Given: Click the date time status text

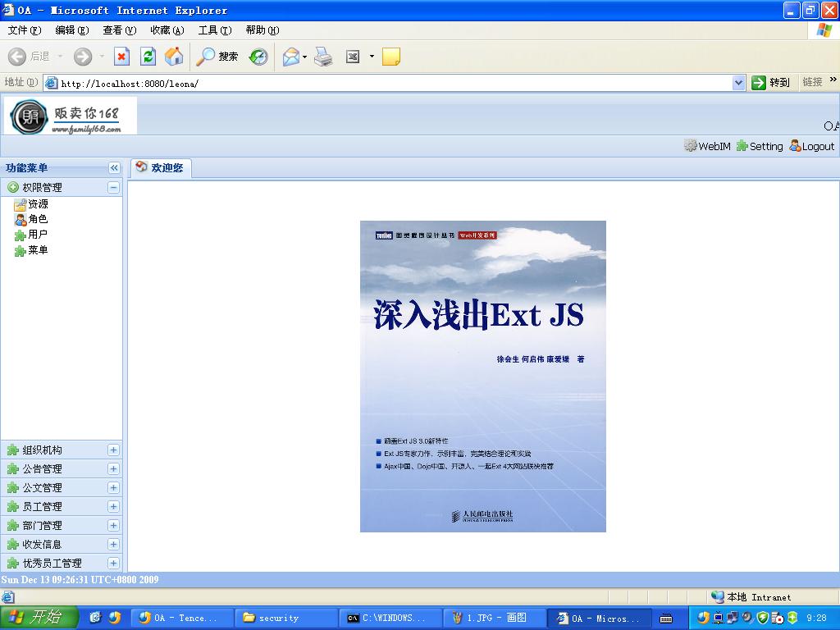Looking at the screenshot, I should tap(80, 580).
